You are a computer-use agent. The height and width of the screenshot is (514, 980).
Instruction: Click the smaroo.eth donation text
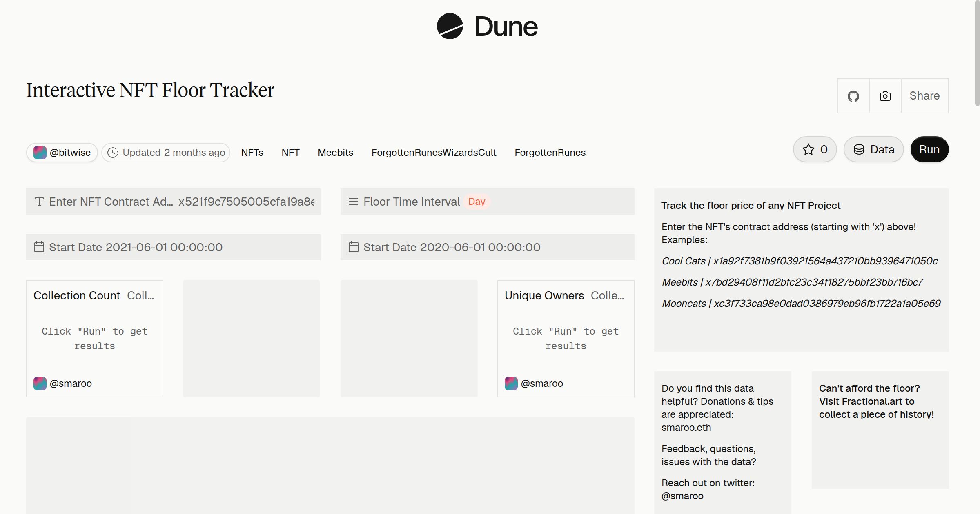pyautogui.click(x=686, y=428)
